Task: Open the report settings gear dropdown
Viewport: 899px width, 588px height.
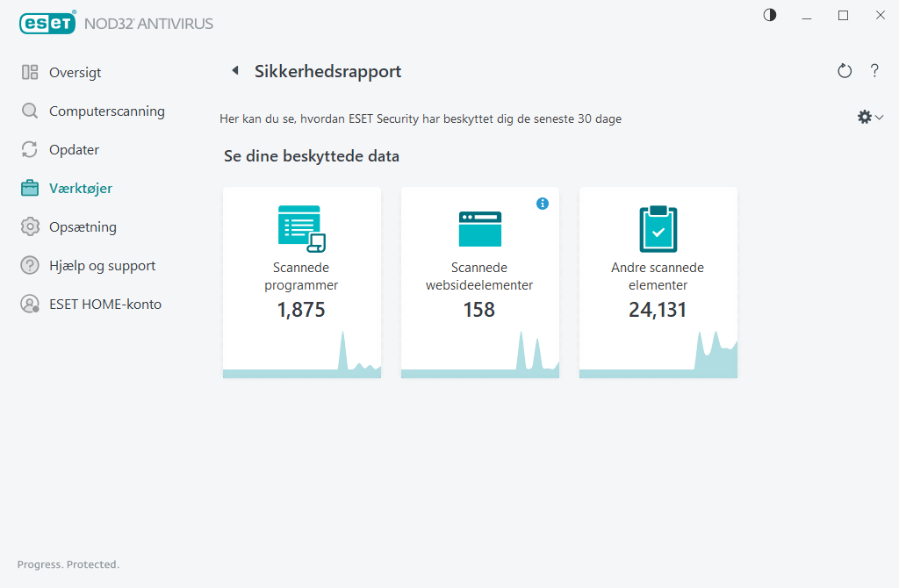Action: (864, 116)
